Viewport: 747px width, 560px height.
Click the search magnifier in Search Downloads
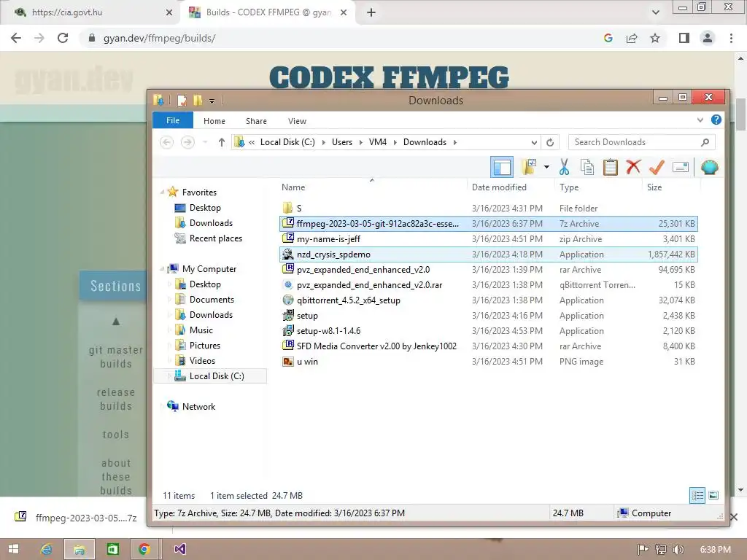705,142
